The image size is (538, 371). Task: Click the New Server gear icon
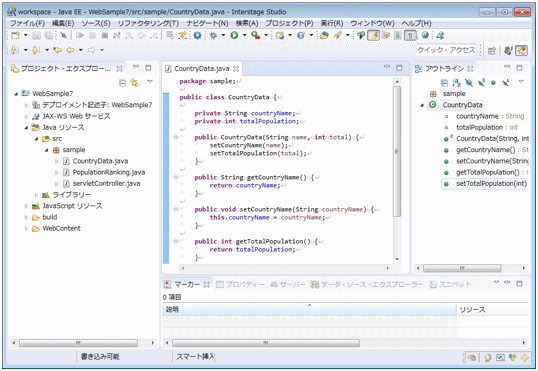click(x=197, y=35)
